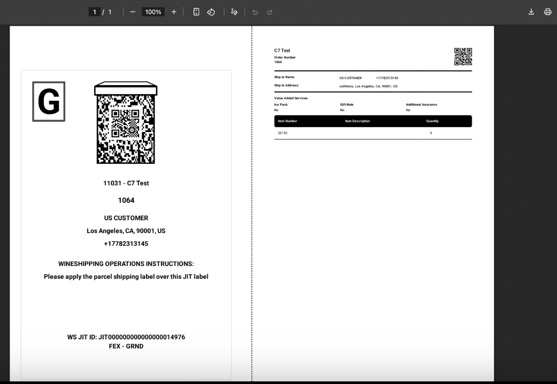Click the 'C7 Test' packing slip title
This screenshot has width=557, height=384.
pos(282,50)
